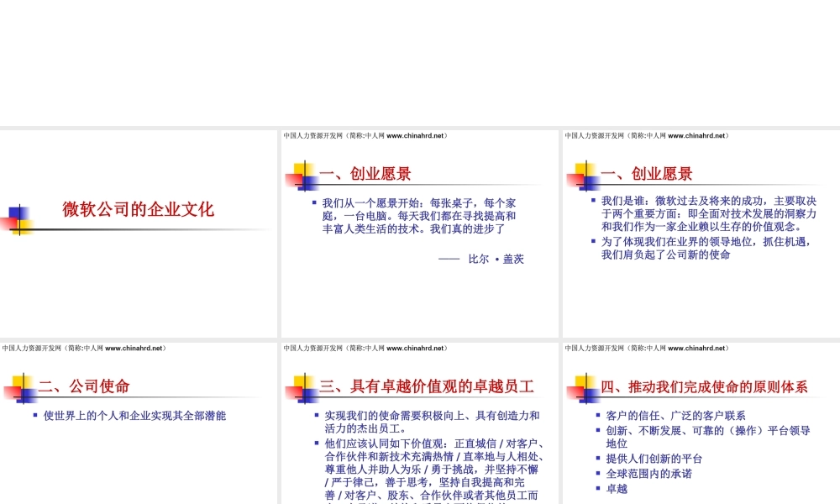Click the heading 四、推动我们完成使命的原则体系
The height and width of the screenshot is (504, 840).
(704, 386)
